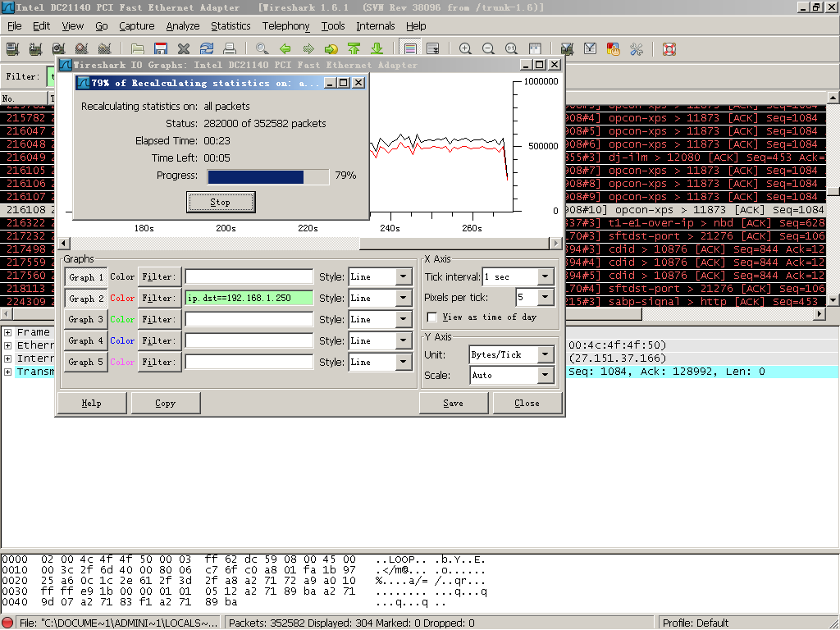The height and width of the screenshot is (630, 840).
Task: Open the Tick interval dropdown
Action: (x=546, y=277)
